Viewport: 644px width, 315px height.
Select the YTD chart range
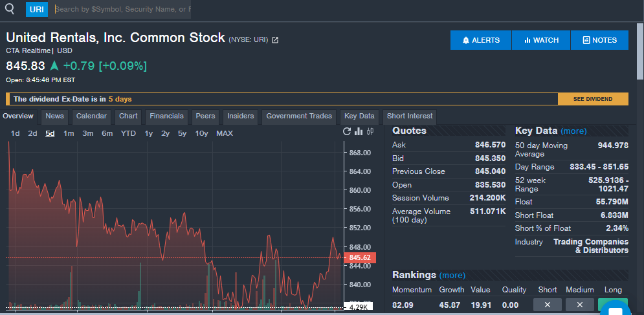click(128, 133)
